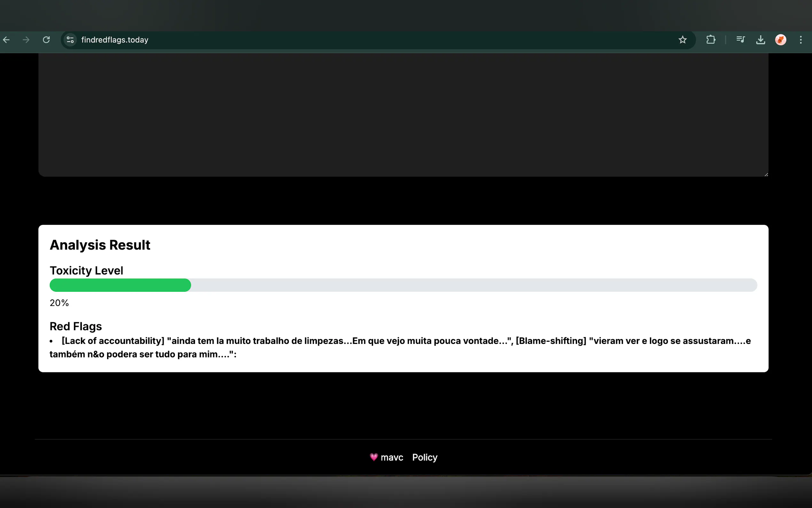Image resolution: width=812 pixels, height=508 pixels.
Task: Click the green Toxicity Level bar
Action: coord(120,285)
